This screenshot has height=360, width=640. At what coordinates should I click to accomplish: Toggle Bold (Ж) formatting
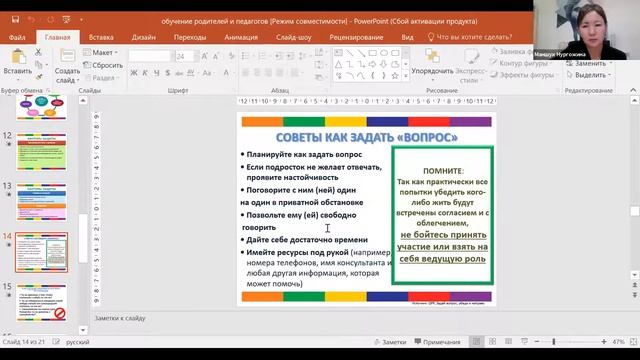point(133,73)
